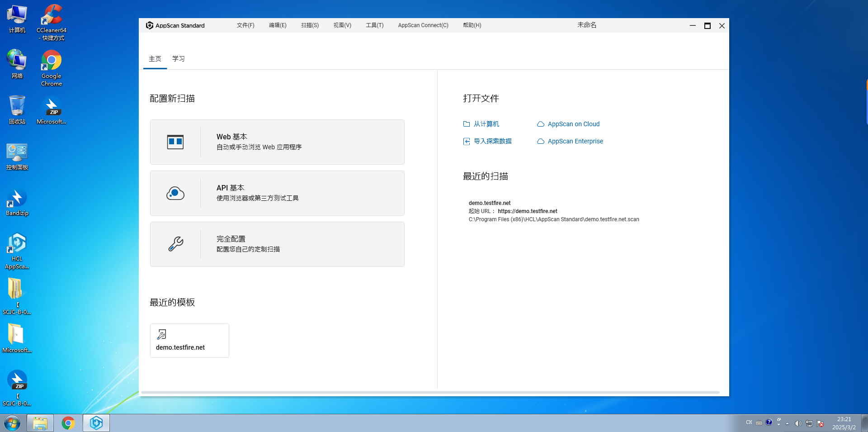This screenshot has height=432, width=868.
Task: Click the Show Desktop button
Action: (x=864, y=423)
